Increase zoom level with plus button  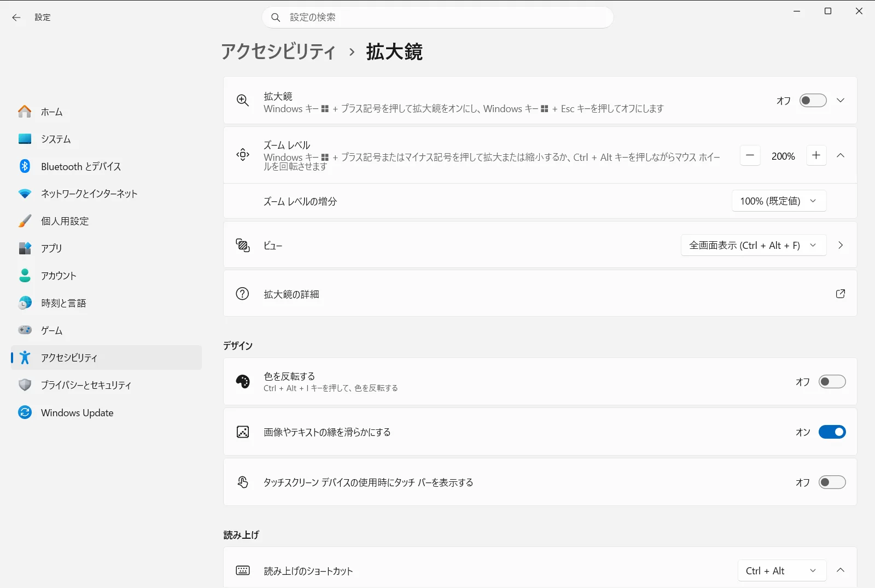816,156
